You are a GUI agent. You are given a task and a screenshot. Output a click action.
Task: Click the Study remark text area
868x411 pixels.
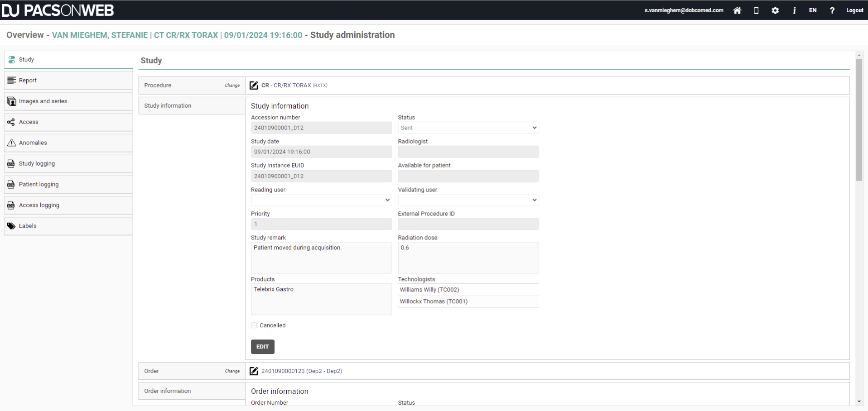coord(321,258)
